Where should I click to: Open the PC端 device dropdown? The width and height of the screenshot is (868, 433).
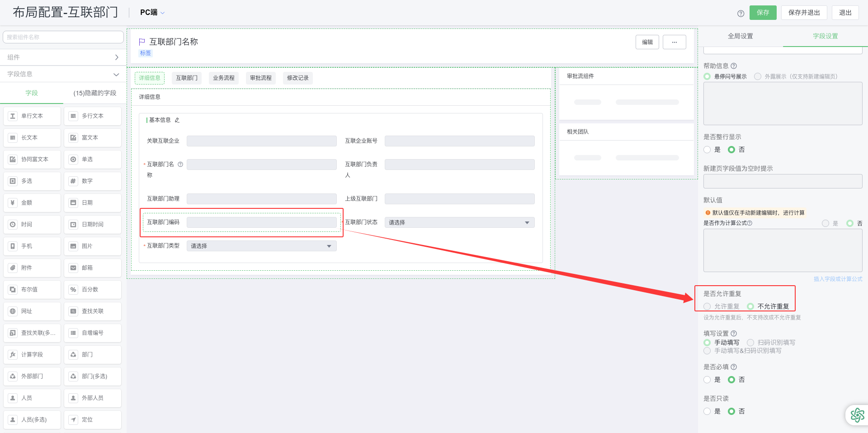point(152,13)
